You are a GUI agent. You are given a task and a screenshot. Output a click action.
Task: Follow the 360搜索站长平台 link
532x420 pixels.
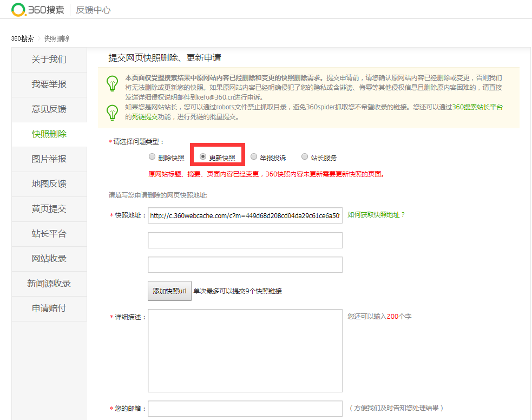[477, 107]
